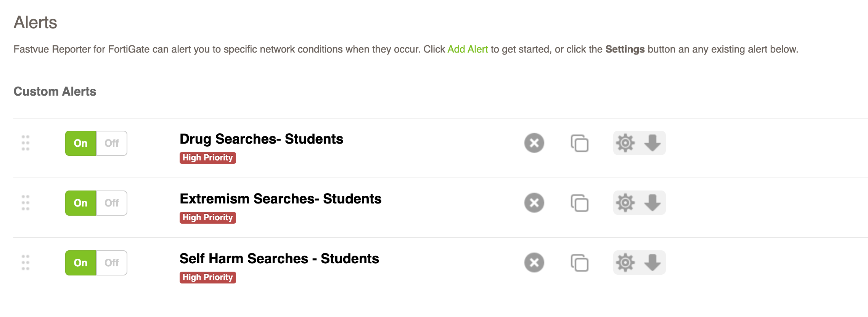Screen dimensions: 868x317
Task: Set Self Harm Searches alert to Off
Action: tap(112, 263)
